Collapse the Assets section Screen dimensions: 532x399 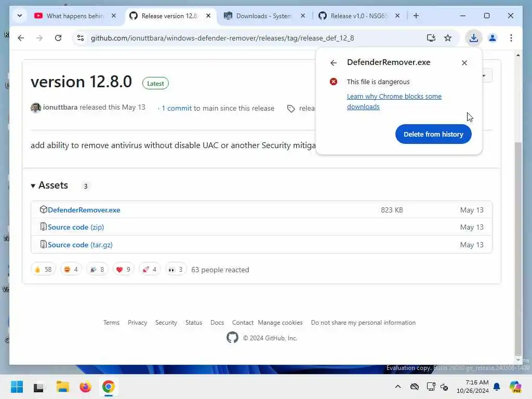coord(49,185)
